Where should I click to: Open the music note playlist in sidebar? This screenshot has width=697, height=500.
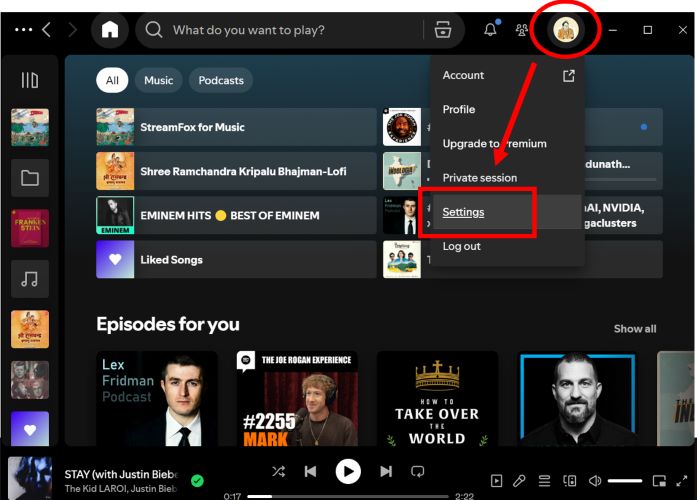(x=30, y=279)
